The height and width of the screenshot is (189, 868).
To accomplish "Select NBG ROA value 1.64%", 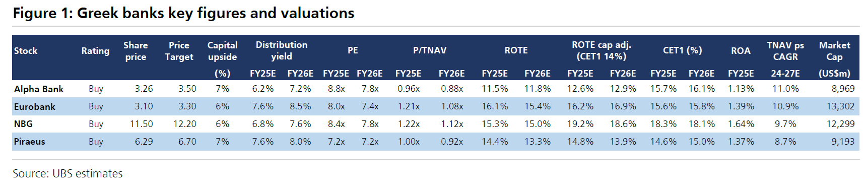I will tap(741, 124).
